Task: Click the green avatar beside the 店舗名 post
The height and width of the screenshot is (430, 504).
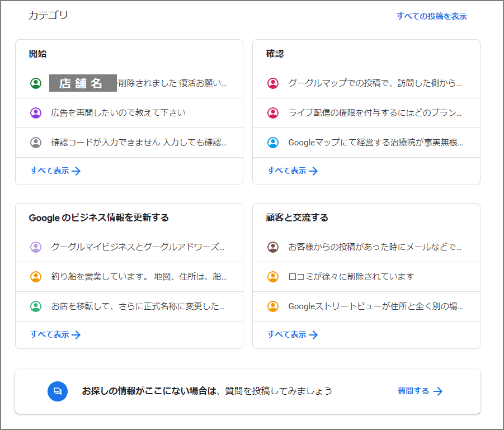Action: (x=36, y=83)
